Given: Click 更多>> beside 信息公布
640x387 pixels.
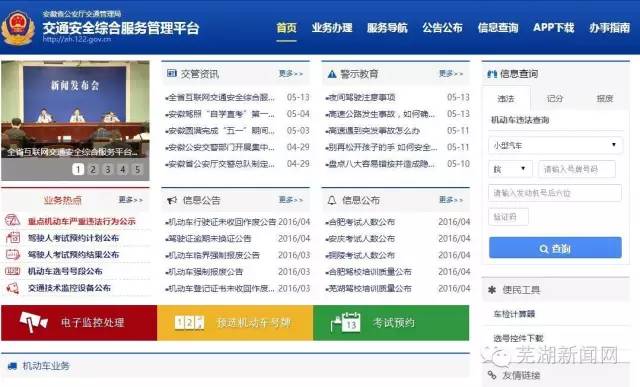Looking at the screenshot, I should [451, 200].
